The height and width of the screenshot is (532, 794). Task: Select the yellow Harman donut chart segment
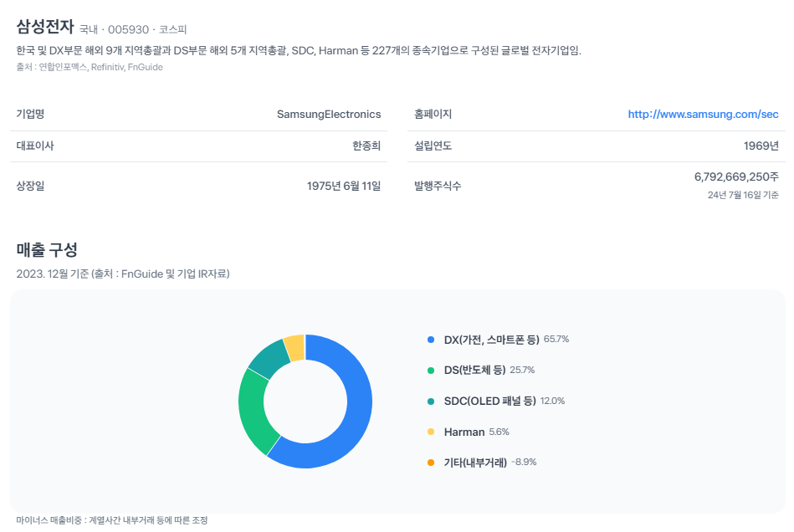(295, 347)
